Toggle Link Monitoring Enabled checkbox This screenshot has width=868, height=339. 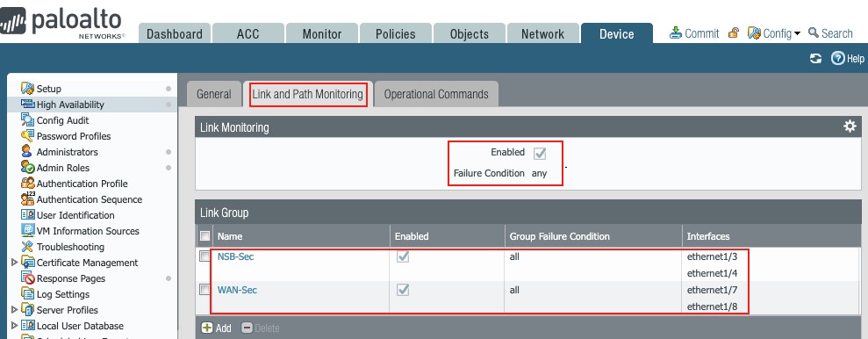(x=540, y=154)
